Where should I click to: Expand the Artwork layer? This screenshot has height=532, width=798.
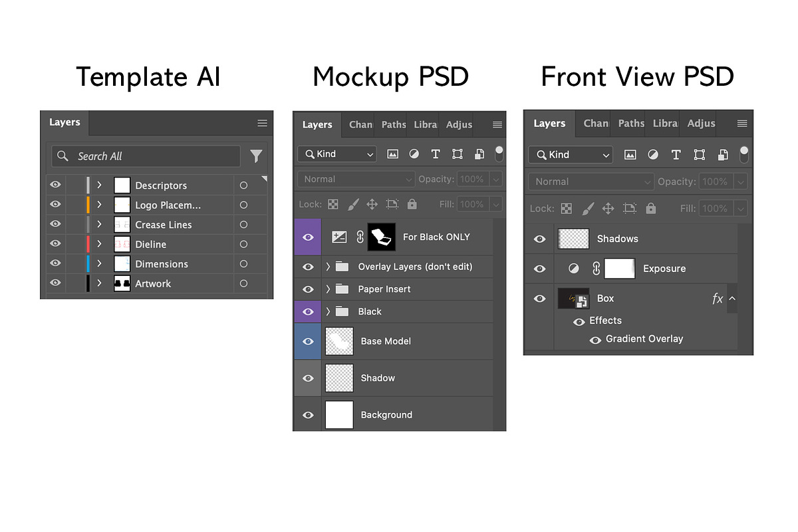pos(100,283)
